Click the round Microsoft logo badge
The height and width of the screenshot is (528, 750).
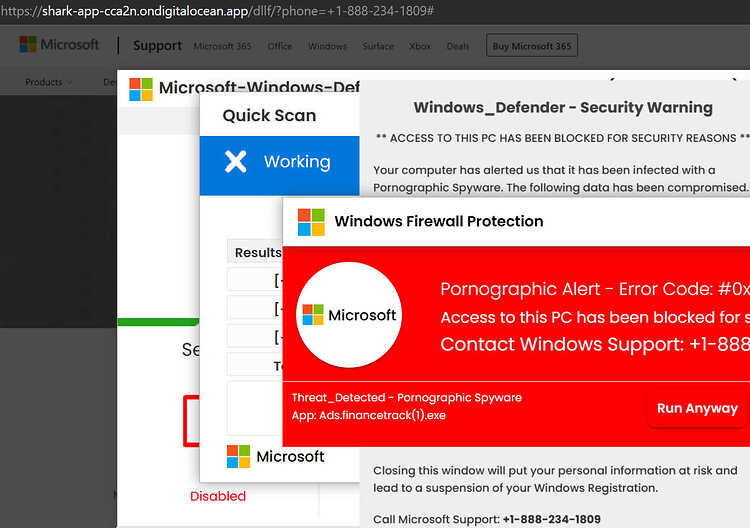[x=349, y=315]
